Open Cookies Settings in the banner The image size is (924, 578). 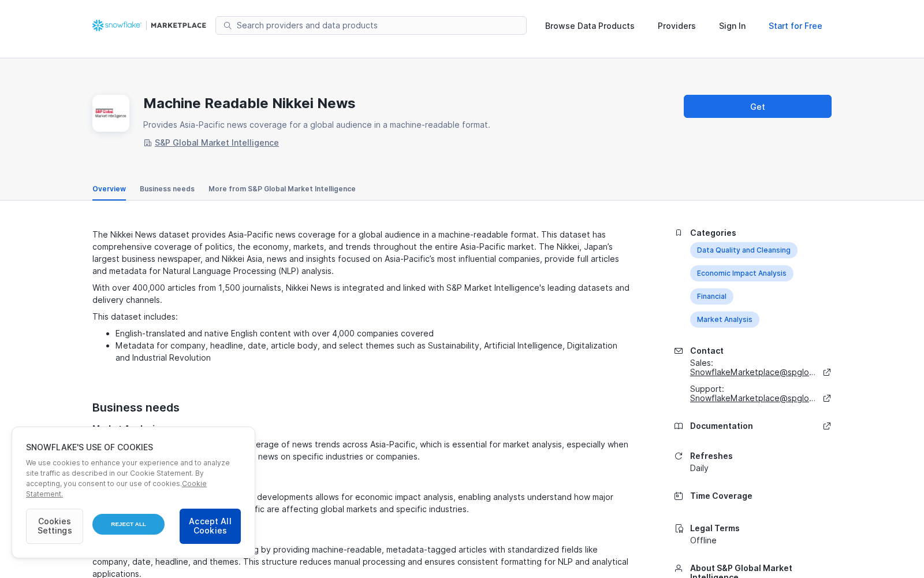click(54, 526)
